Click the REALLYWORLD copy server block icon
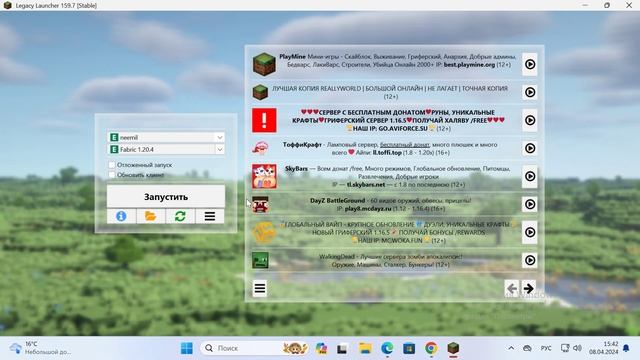Screen dimensions: 640x360 coord(260,92)
